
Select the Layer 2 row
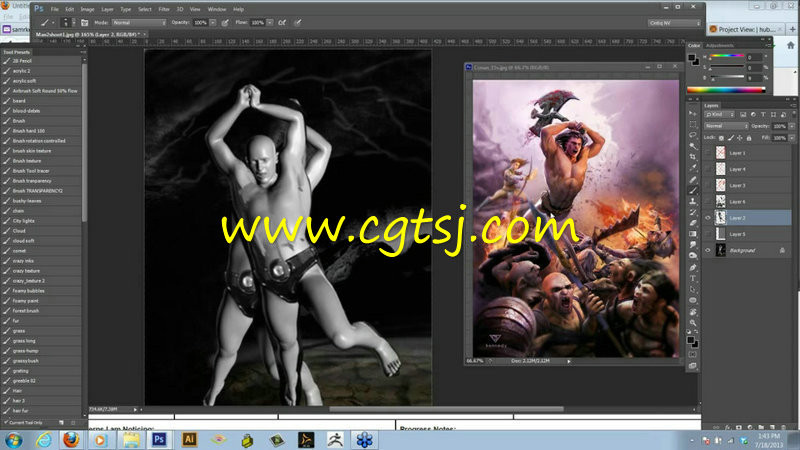pos(747,218)
